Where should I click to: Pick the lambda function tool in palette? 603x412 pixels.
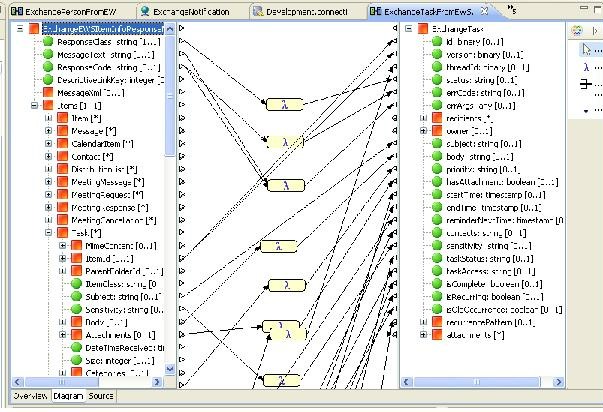click(585, 68)
